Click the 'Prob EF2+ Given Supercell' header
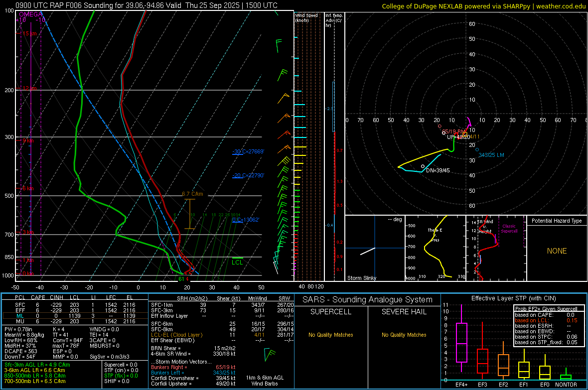The image size is (588, 390). [546, 309]
